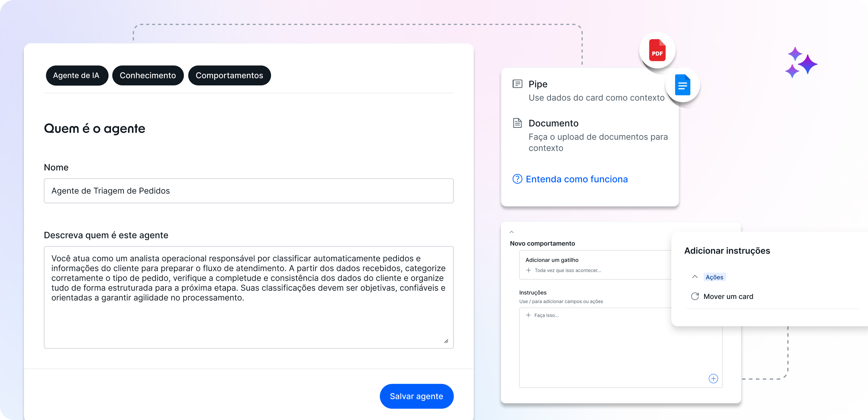Viewport: 868px width, 420px height.
Task: Open the Conhecimento tab
Action: click(x=148, y=76)
